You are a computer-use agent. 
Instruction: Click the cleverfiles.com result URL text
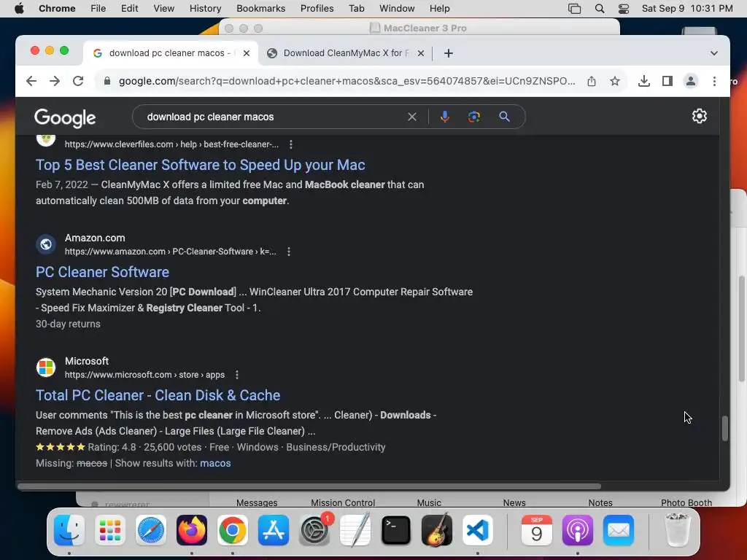171,144
